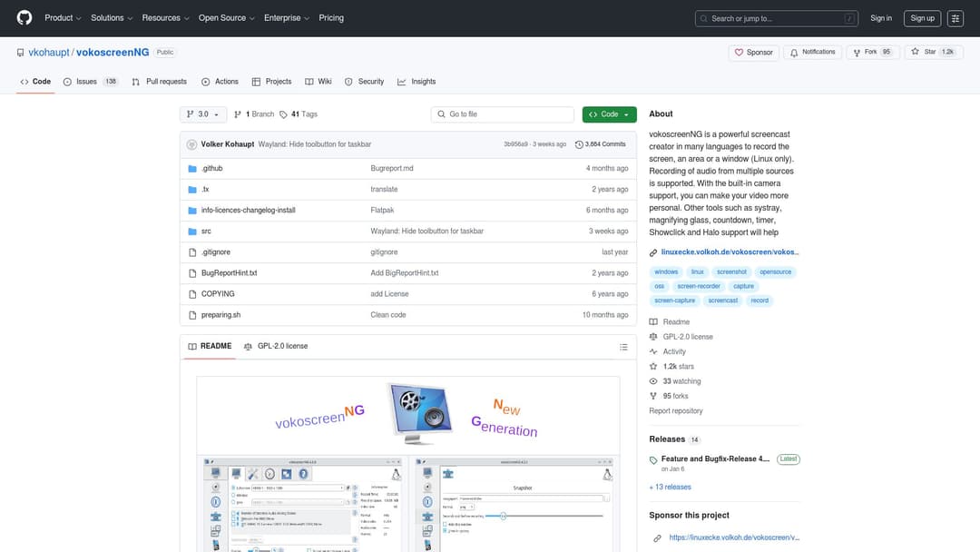Open the preparing.sh file
The width and height of the screenshot is (980, 552).
coord(220,315)
